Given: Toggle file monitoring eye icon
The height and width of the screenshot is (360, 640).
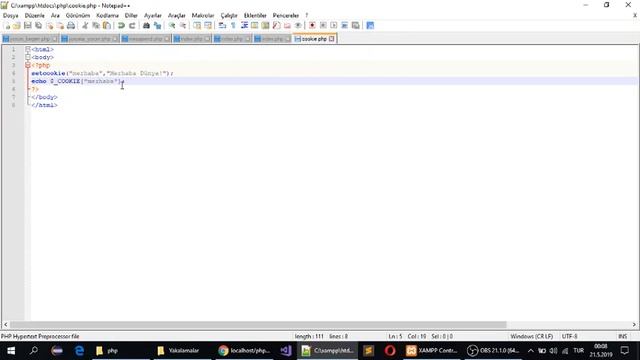Looking at the screenshot, I should tap(298, 26).
